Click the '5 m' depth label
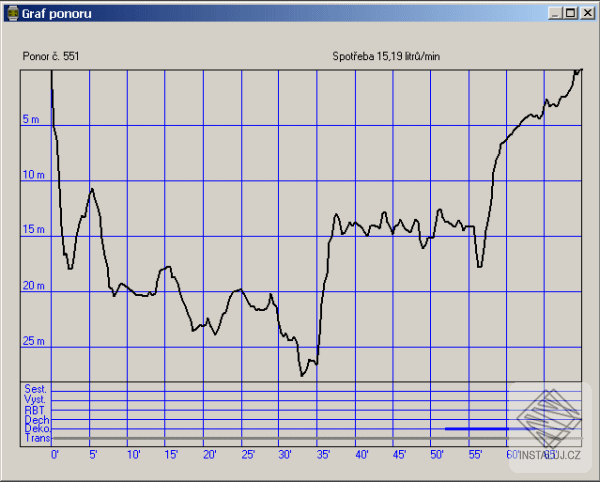Viewport: 600px width, 482px height. [31, 119]
